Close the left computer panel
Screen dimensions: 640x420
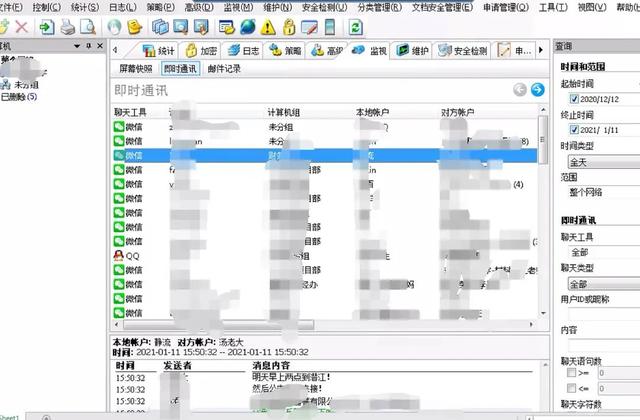(100, 46)
